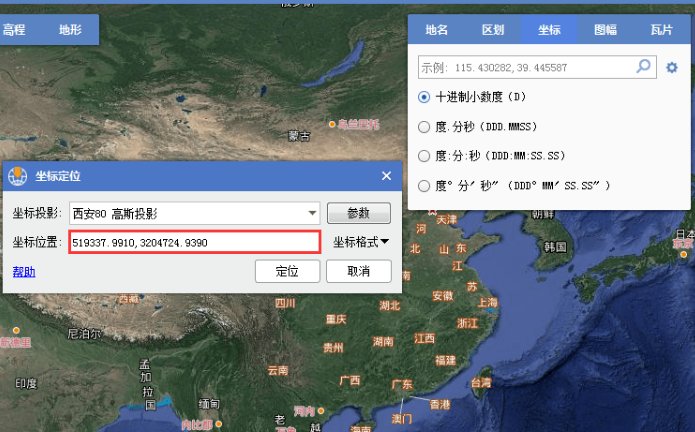Click the 印度 label on the map
Image resolution: width=695 pixels, height=432 pixels.
[x=26, y=383]
